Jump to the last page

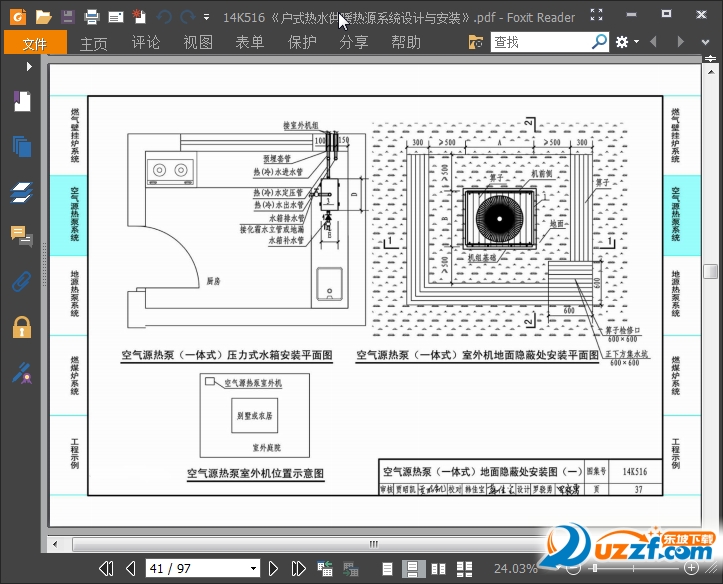[x=298, y=568]
